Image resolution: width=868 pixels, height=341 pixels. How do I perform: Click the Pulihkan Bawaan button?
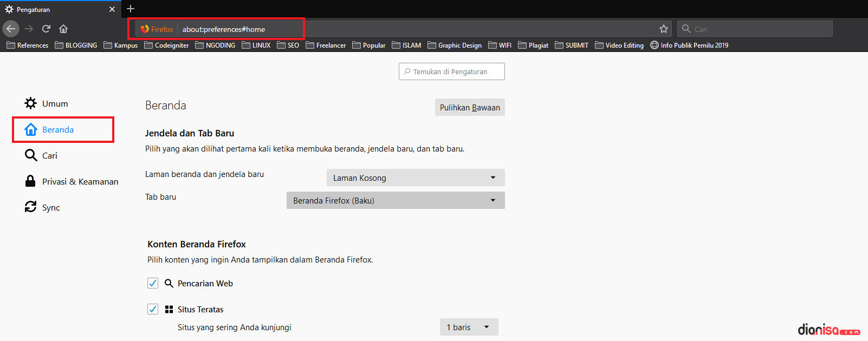[x=470, y=107]
